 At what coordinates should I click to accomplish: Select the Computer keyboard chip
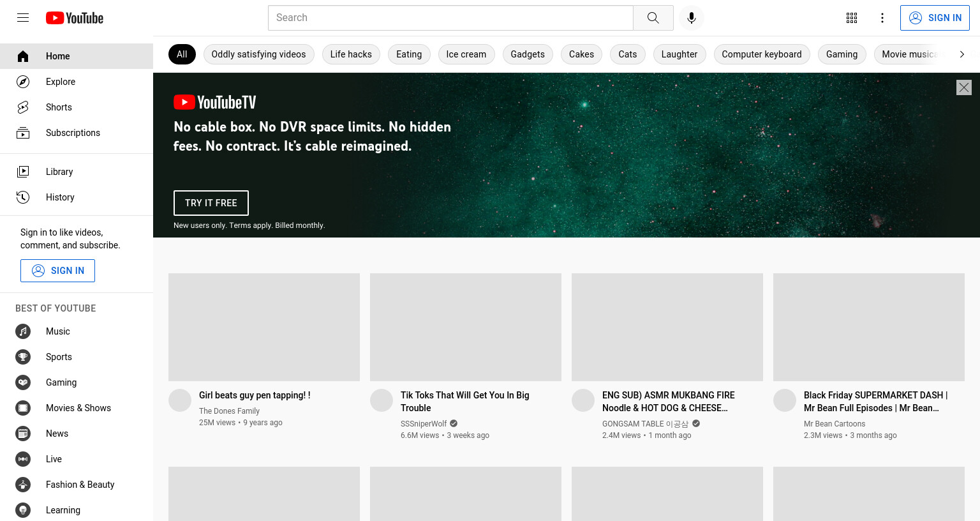pyautogui.click(x=762, y=54)
